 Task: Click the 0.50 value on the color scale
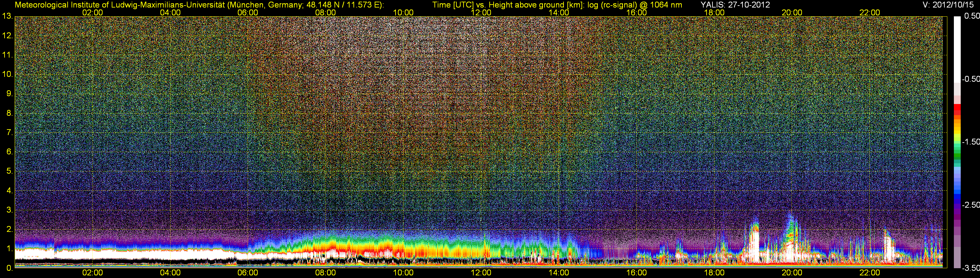pos(972,16)
